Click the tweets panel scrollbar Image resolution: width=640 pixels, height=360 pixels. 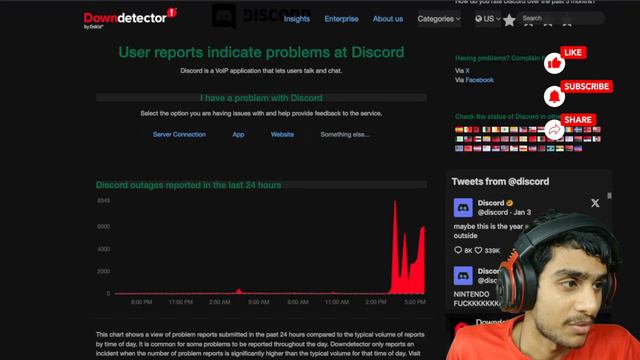(609, 196)
